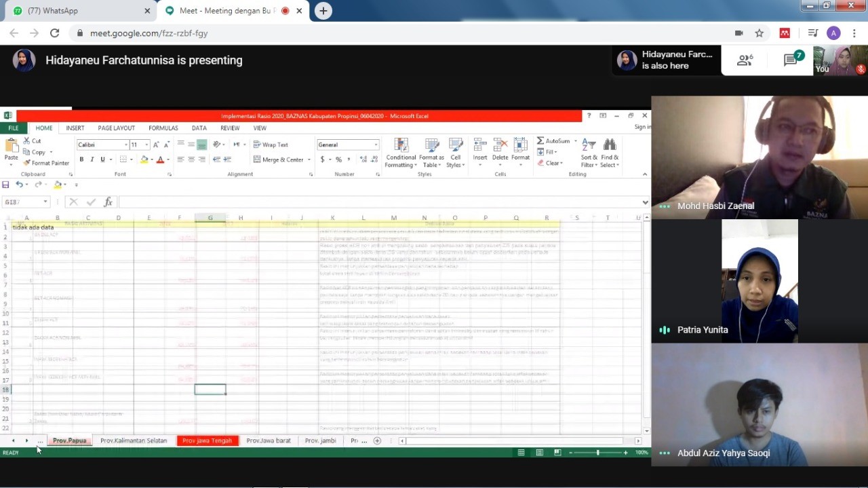Click Mohd Hasbi Zaenal video tile
This screenshot has width=868, height=488.
[759, 157]
